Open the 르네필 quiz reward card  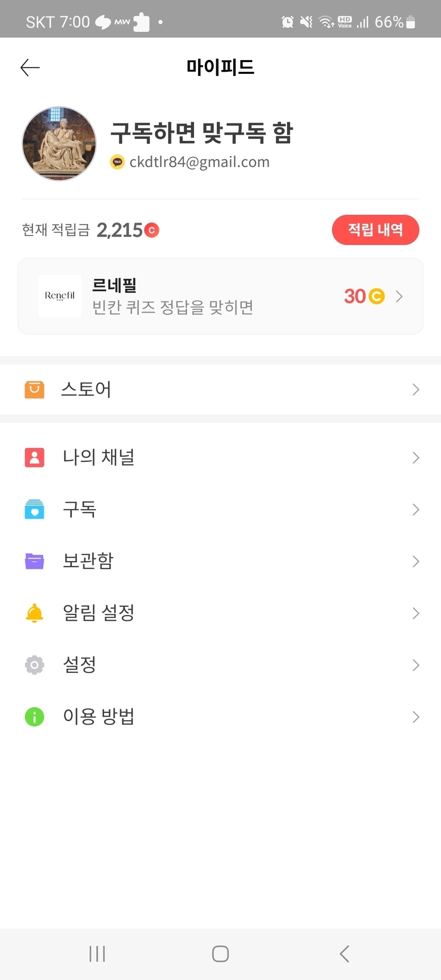(220, 296)
